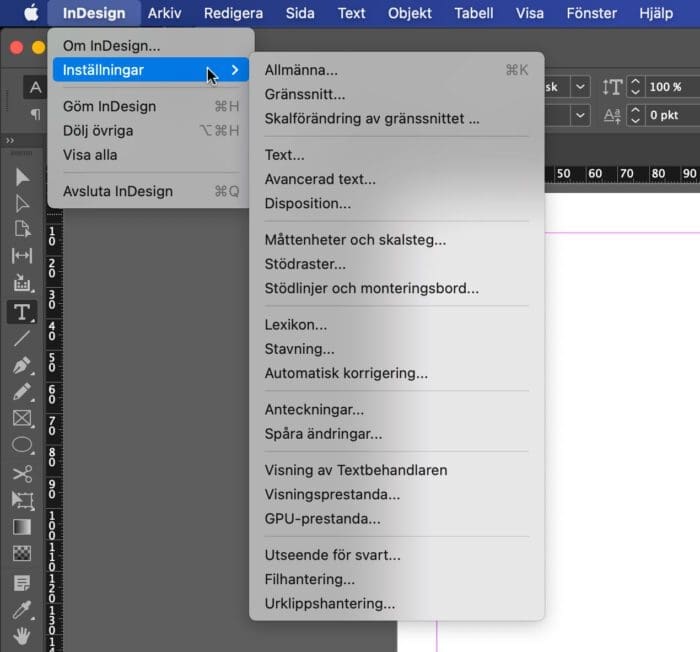Open Allmänna... preferences
The width and height of the screenshot is (700, 652).
(x=396, y=70)
